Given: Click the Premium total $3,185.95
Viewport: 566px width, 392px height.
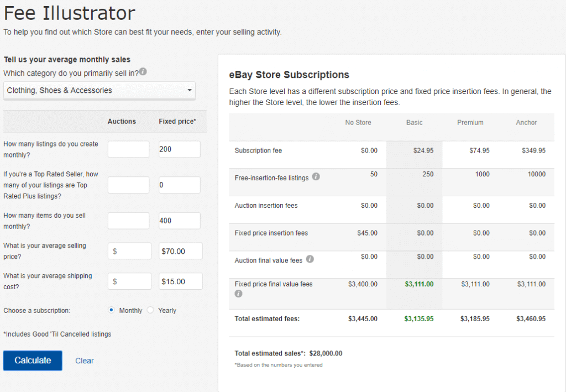Looking at the screenshot, I should [475, 318].
